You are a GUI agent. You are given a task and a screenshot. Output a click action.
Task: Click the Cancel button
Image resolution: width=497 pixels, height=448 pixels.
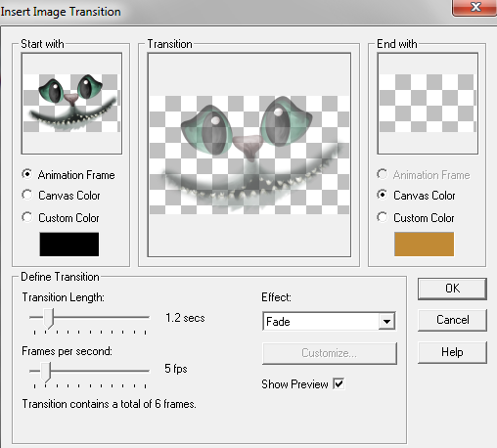pyautogui.click(x=452, y=320)
